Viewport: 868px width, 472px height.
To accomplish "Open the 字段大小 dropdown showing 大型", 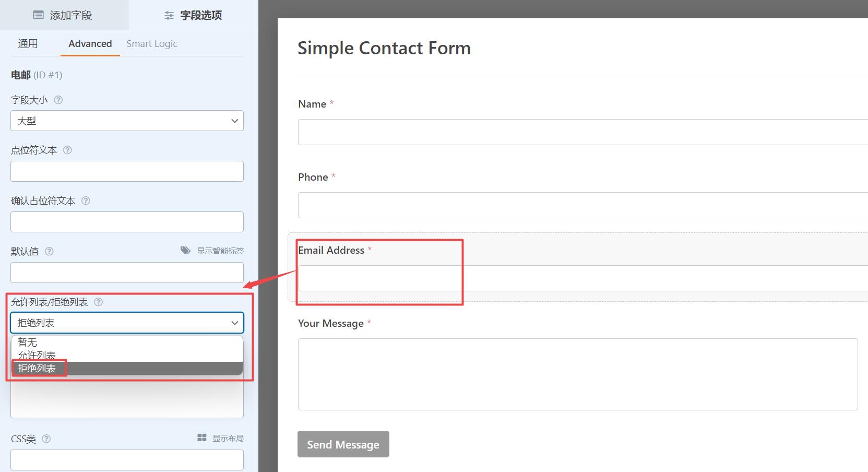I will click(x=127, y=121).
